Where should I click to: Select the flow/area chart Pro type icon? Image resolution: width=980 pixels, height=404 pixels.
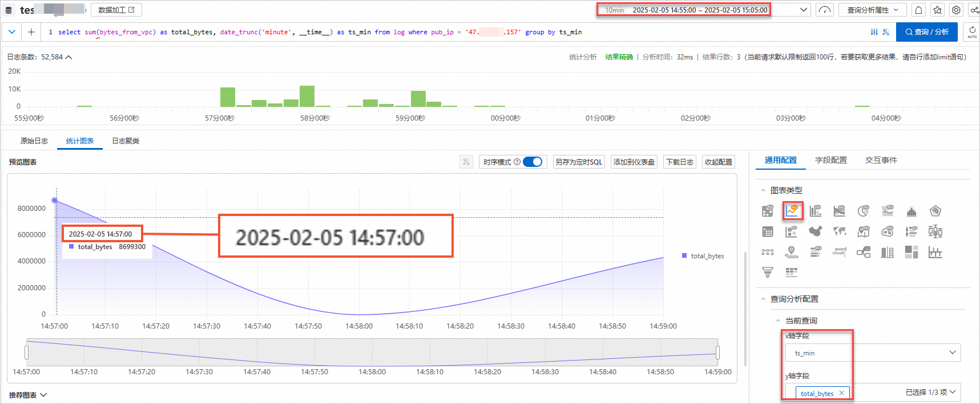(840, 211)
